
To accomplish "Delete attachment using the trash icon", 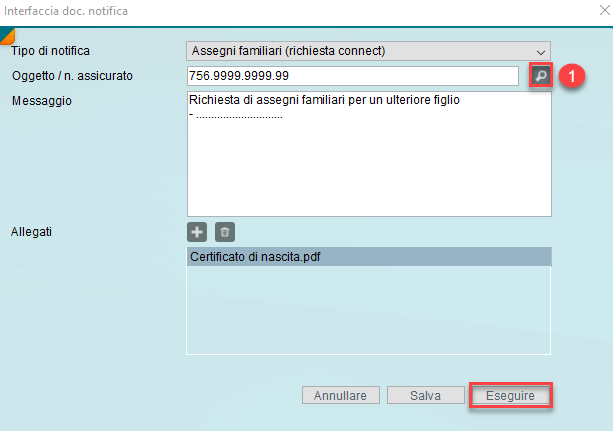I will [x=225, y=232].
